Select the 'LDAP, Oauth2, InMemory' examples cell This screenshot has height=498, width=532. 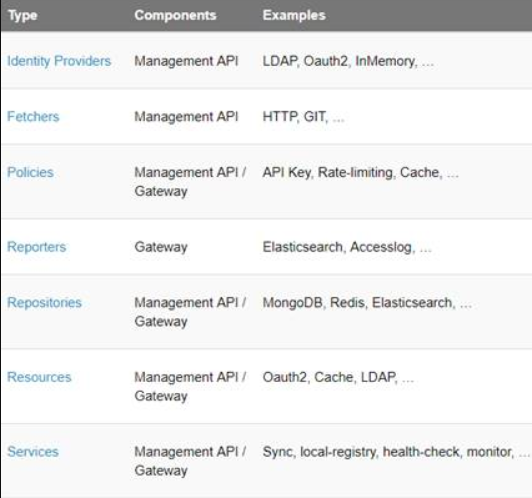348,61
